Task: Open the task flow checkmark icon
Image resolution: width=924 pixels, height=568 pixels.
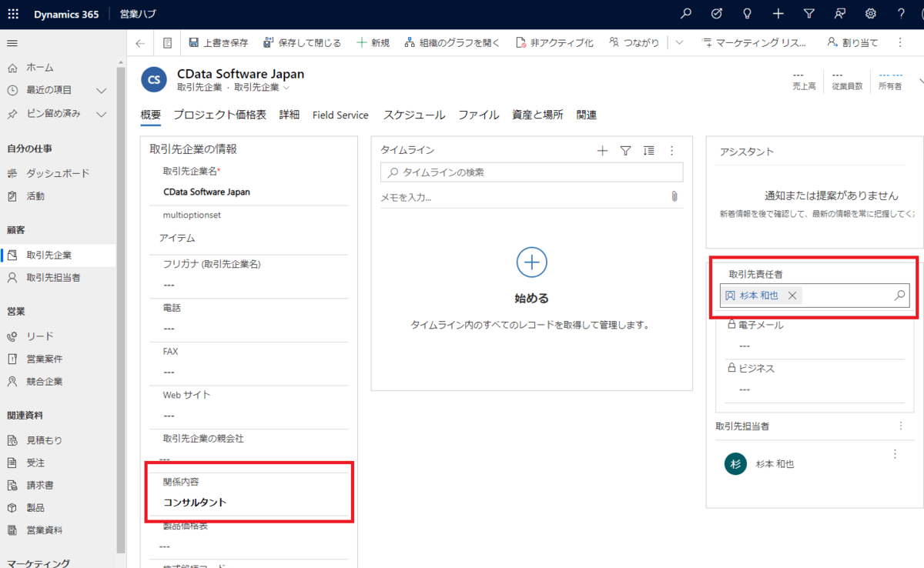Action: pos(717,14)
